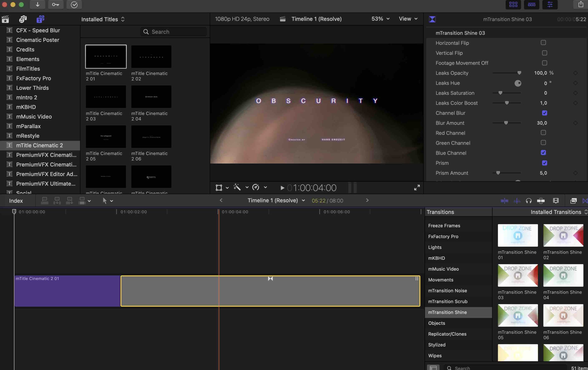Select mTransition Noise category
The height and width of the screenshot is (370, 588).
tap(447, 290)
